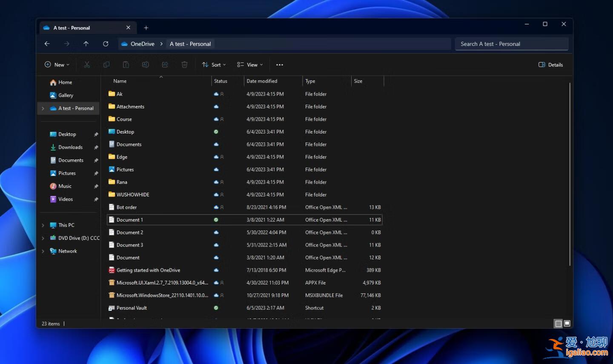Click the Share icon in toolbar
Screen dimensions: 613x364
coord(165,65)
